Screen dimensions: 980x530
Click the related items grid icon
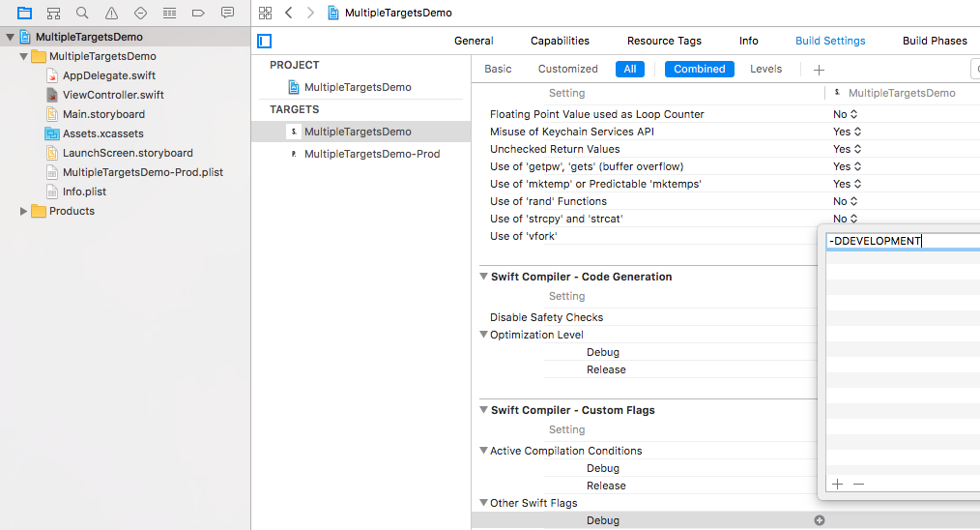pos(265,13)
